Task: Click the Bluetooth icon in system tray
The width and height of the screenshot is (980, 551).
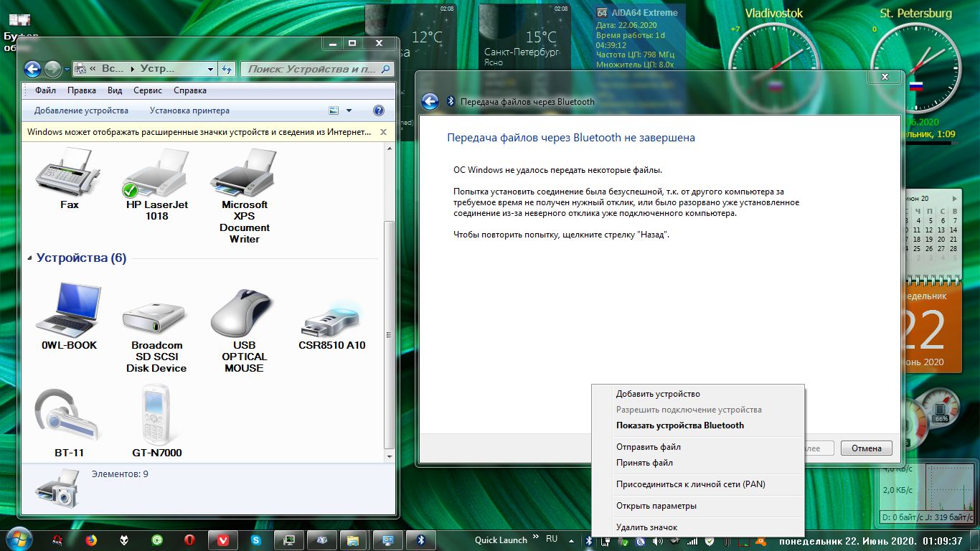Action: pos(588,540)
